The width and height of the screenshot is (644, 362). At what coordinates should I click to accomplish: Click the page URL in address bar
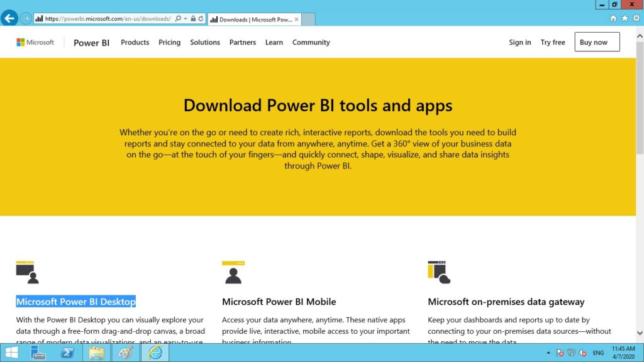coord(108,18)
